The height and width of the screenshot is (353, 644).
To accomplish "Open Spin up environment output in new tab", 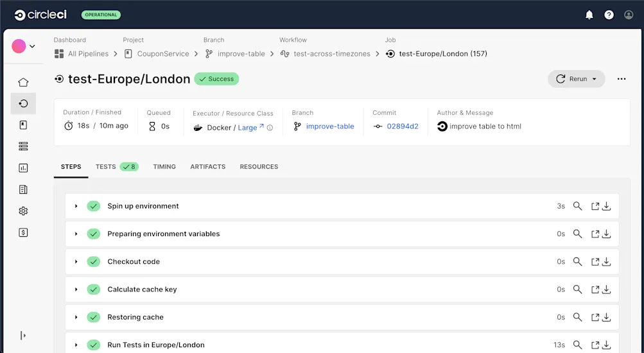I will click(x=595, y=206).
